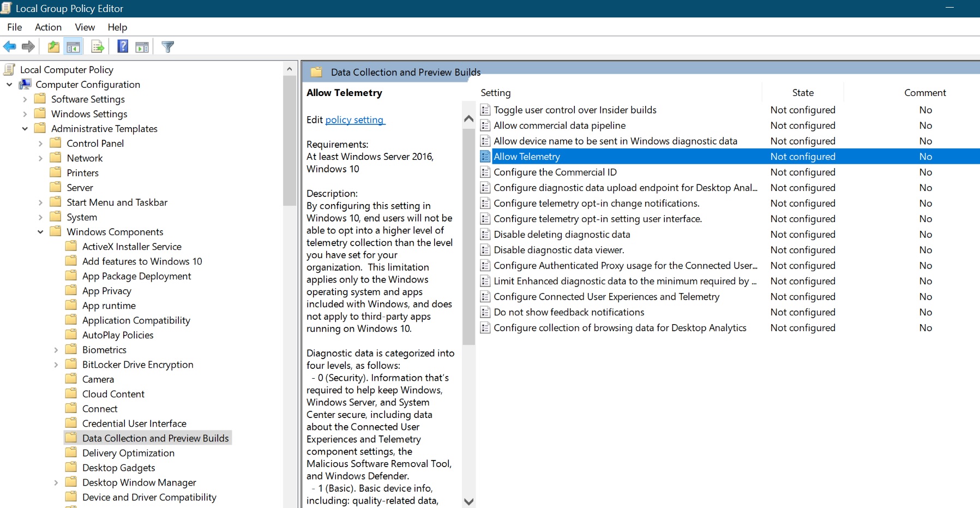
Task: Click the Connect folder icon
Action: [x=71, y=408]
